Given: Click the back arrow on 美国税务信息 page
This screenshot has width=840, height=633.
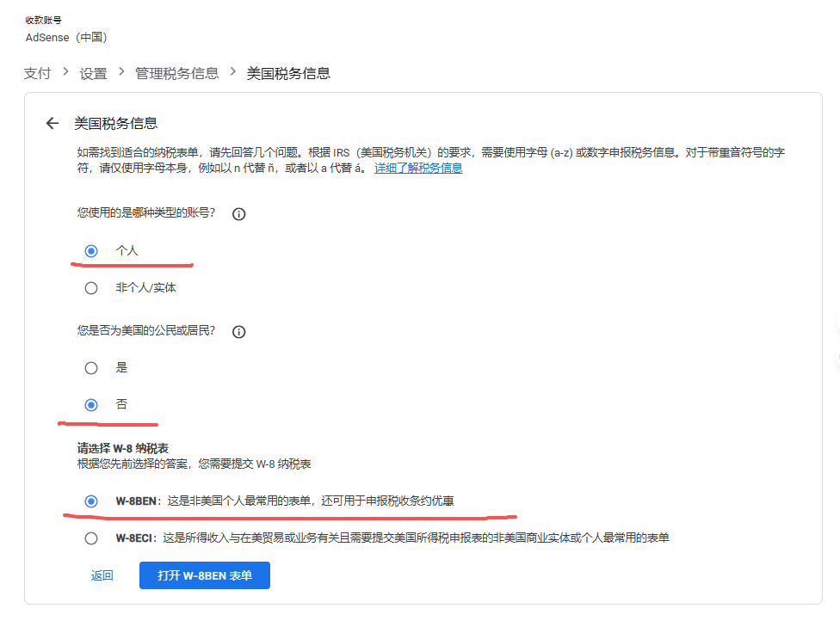Looking at the screenshot, I should 52,123.
